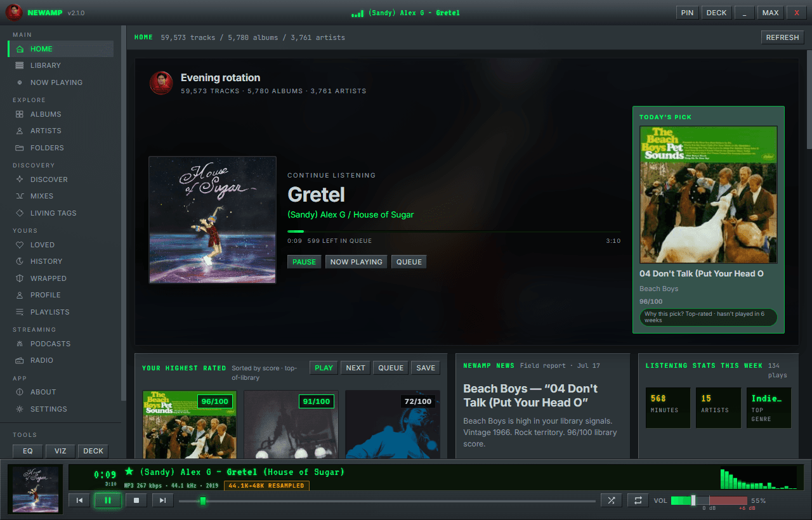812x520 pixels.
Task: Open the Albums grid view
Action: [x=61, y=114]
